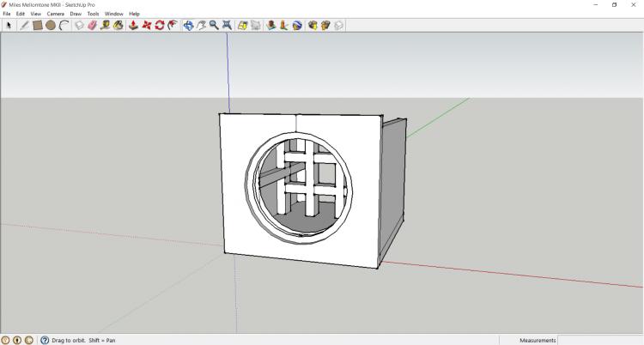Open the Camera menu
The width and height of the screenshot is (644, 345).
click(55, 14)
